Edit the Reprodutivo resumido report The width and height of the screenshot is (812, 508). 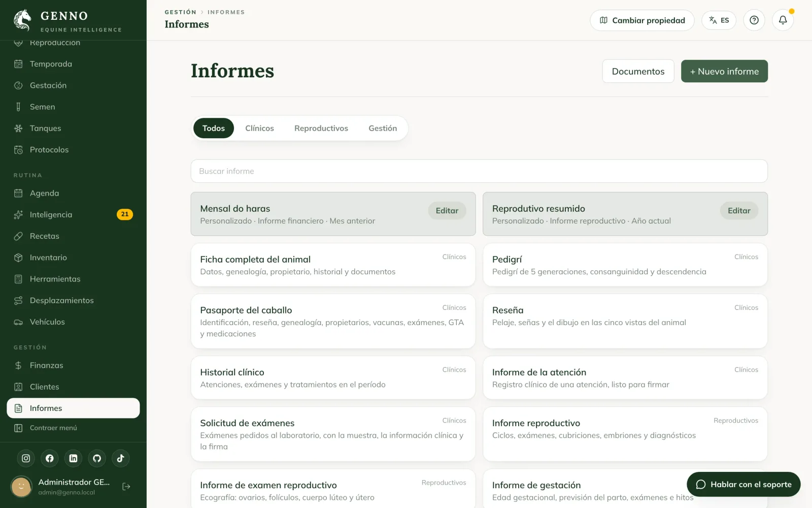point(739,210)
